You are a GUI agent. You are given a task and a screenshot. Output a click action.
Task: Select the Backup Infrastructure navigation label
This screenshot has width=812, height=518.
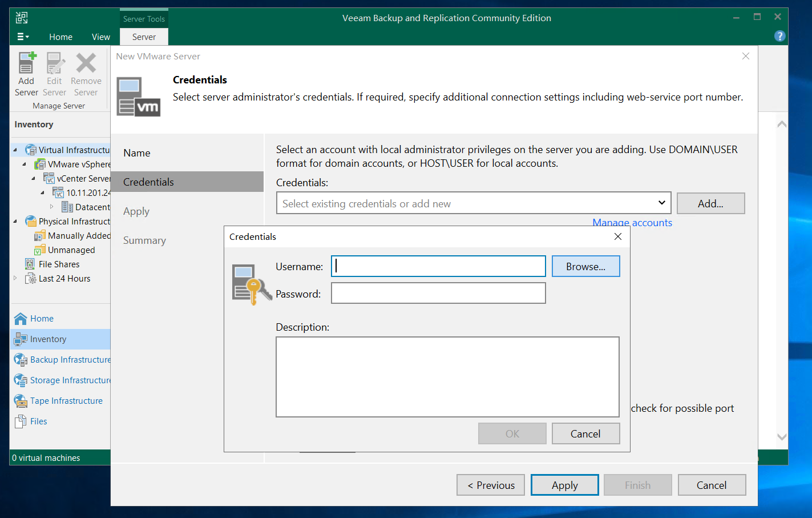coord(70,360)
